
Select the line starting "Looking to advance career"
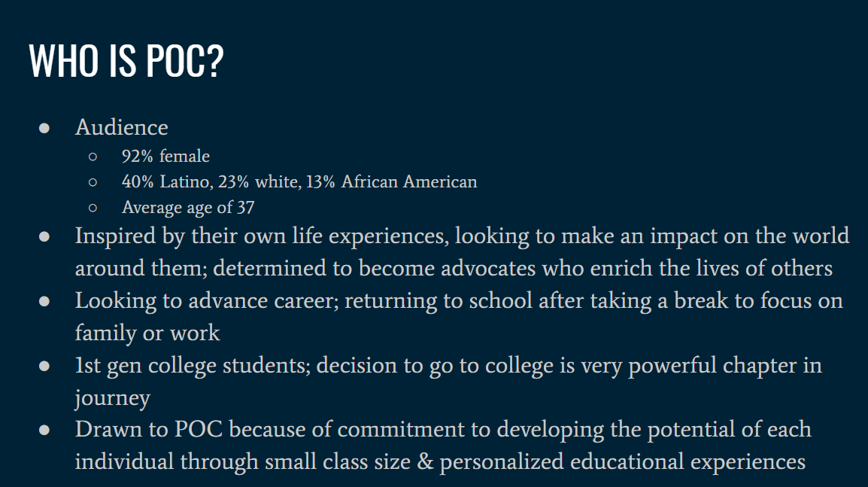click(459, 301)
